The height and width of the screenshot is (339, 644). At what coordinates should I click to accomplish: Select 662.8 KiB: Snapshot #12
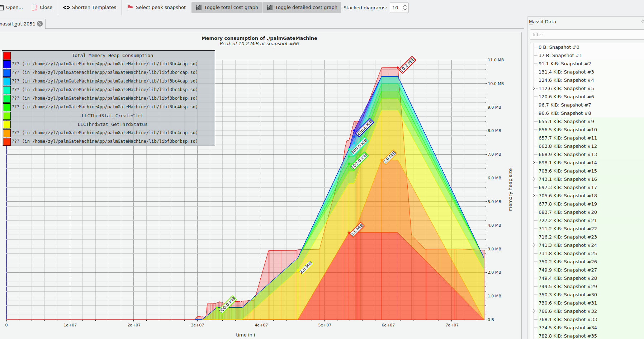click(x=567, y=146)
